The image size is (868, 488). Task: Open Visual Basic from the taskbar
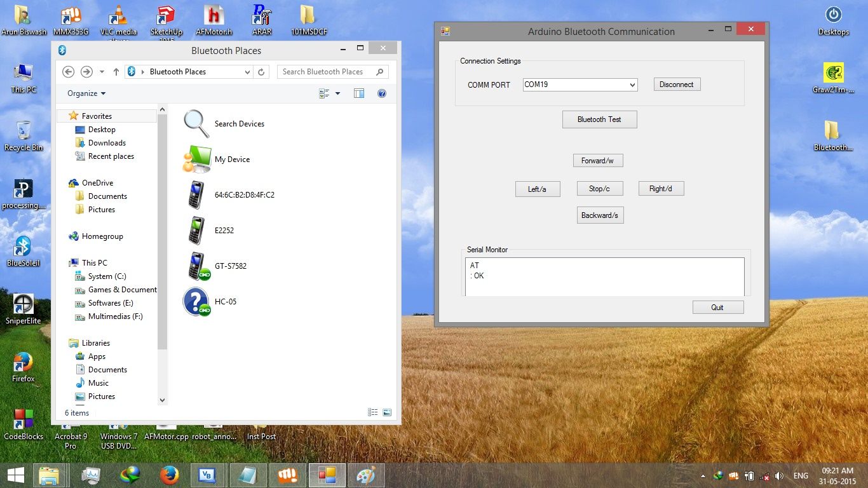coord(207,475)
